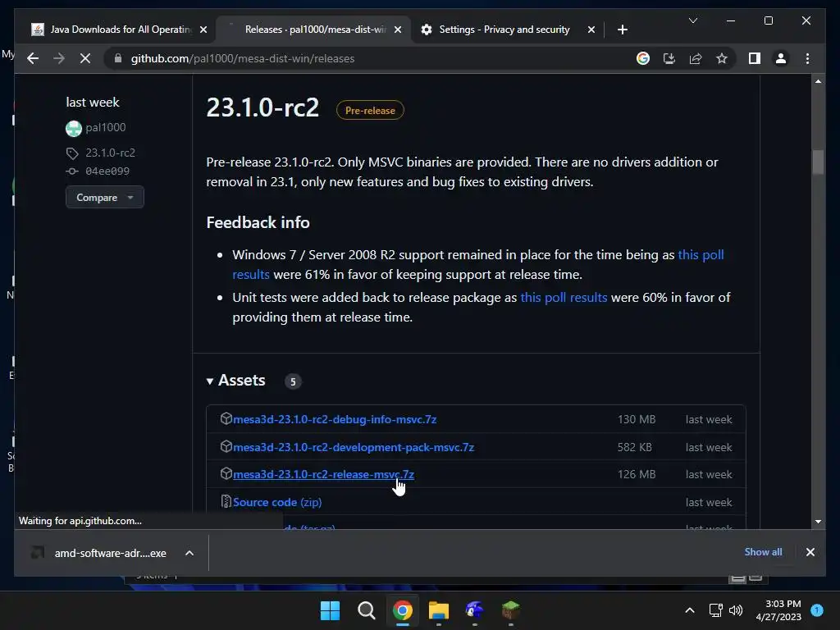Open Chrome profile menu
840x630 pixels.
click(781, 58)
